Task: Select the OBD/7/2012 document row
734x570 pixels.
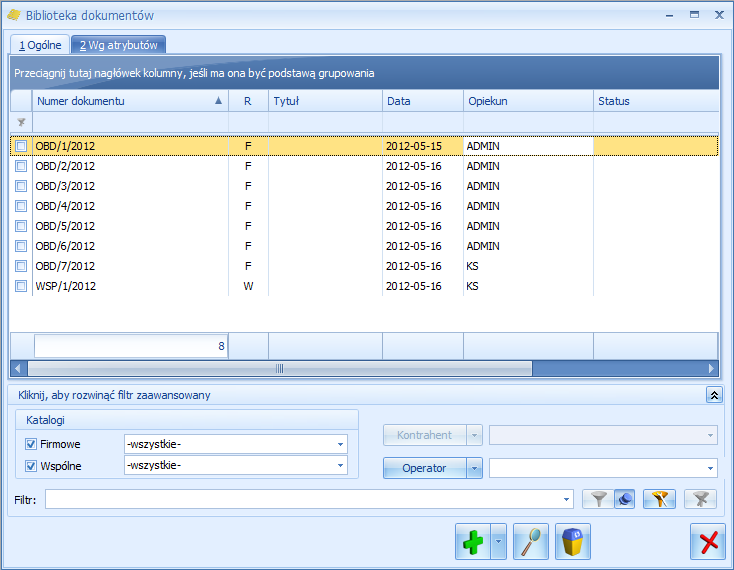Action: point(364,266)
